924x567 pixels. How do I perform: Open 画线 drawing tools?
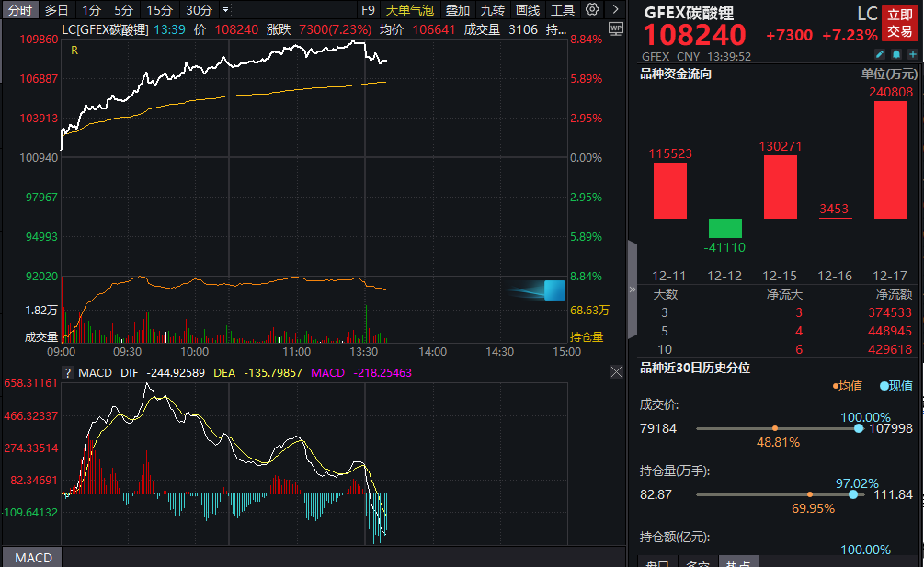tap(528, 10)
